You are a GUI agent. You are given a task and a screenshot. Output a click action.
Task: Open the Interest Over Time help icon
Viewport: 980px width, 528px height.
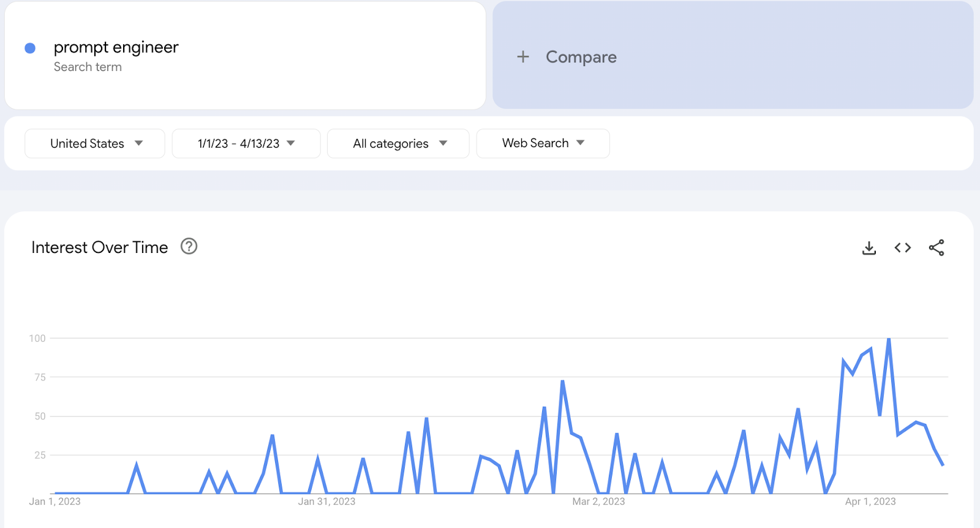(189, 246)
